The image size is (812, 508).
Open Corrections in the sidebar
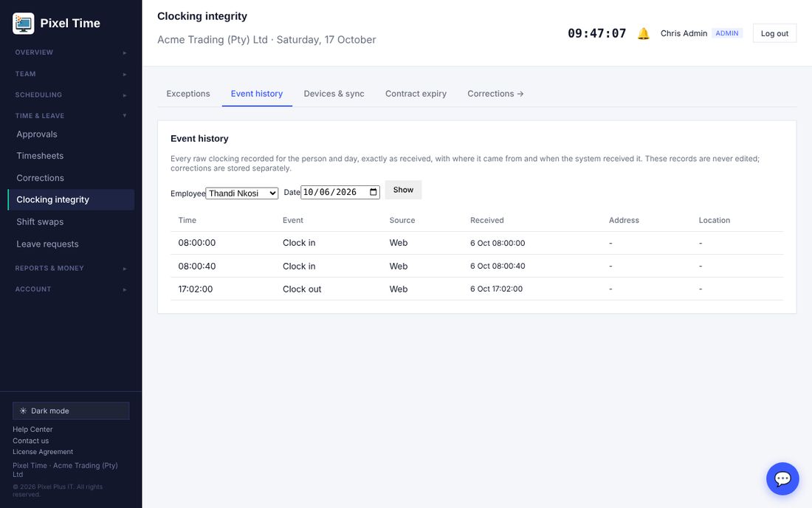71,178
